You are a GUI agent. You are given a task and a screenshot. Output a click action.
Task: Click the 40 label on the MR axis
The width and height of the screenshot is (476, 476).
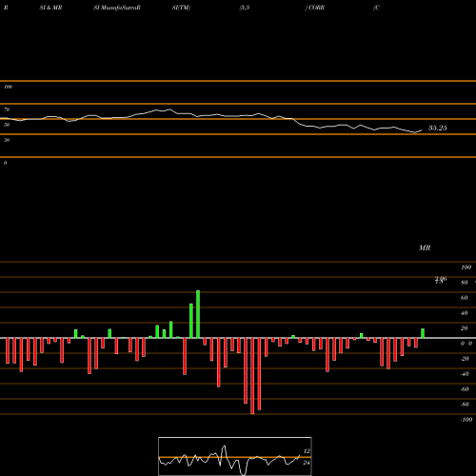click(x=465, y=313)
